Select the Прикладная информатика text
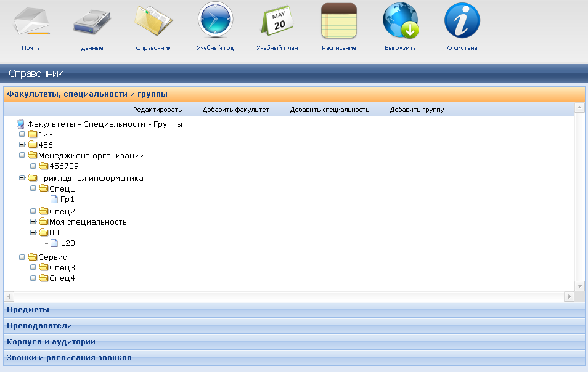Screen dimensions: 588x372 click(x=91, y=179)
